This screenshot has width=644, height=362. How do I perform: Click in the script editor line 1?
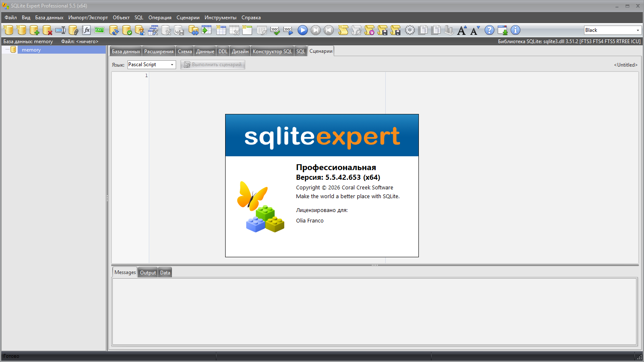coord(264,76)
